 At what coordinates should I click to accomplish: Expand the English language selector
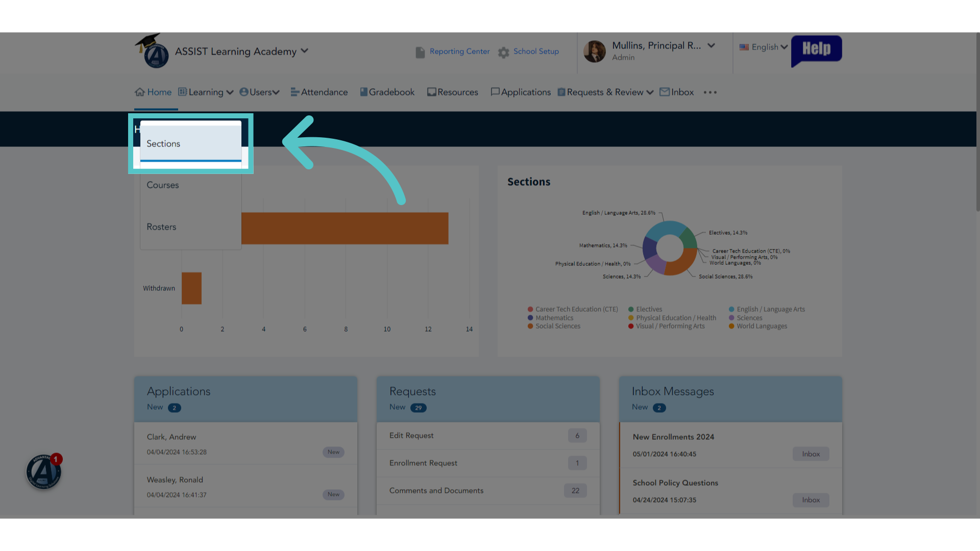coord(764,47)
